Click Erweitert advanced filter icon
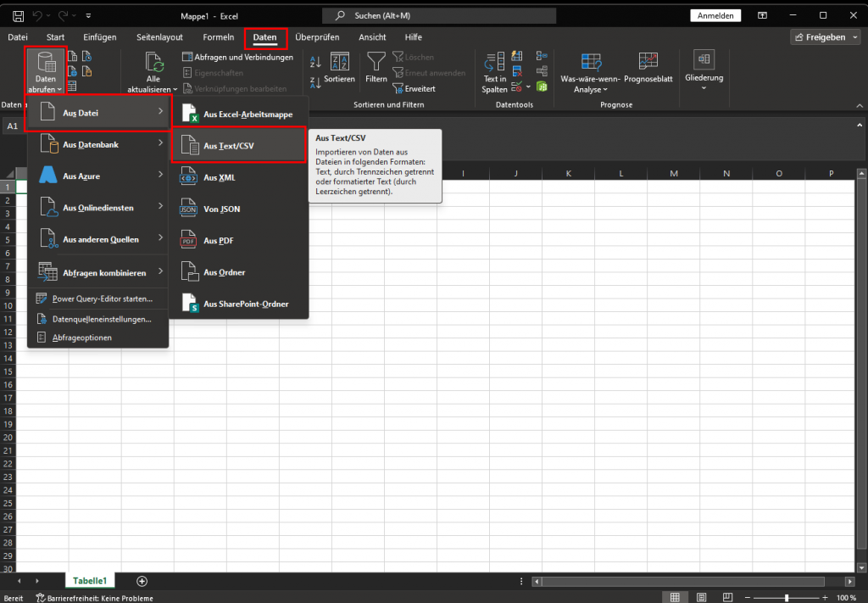 398,88
